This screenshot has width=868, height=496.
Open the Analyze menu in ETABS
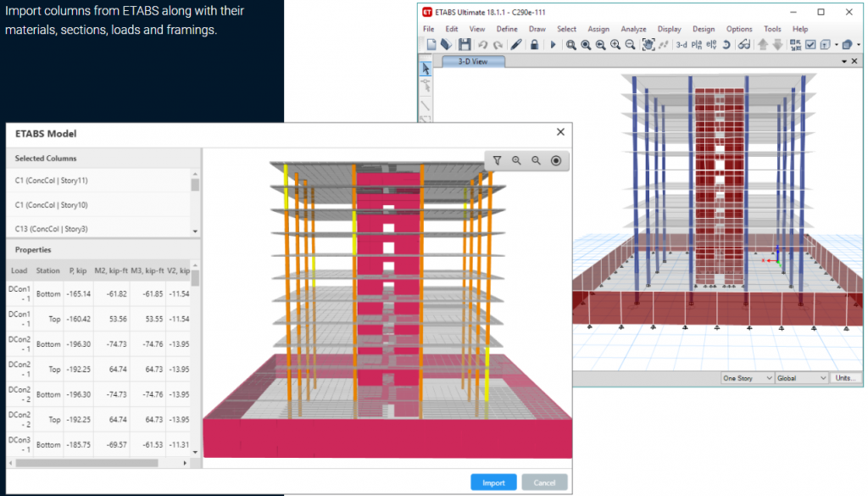click(633, 29)
